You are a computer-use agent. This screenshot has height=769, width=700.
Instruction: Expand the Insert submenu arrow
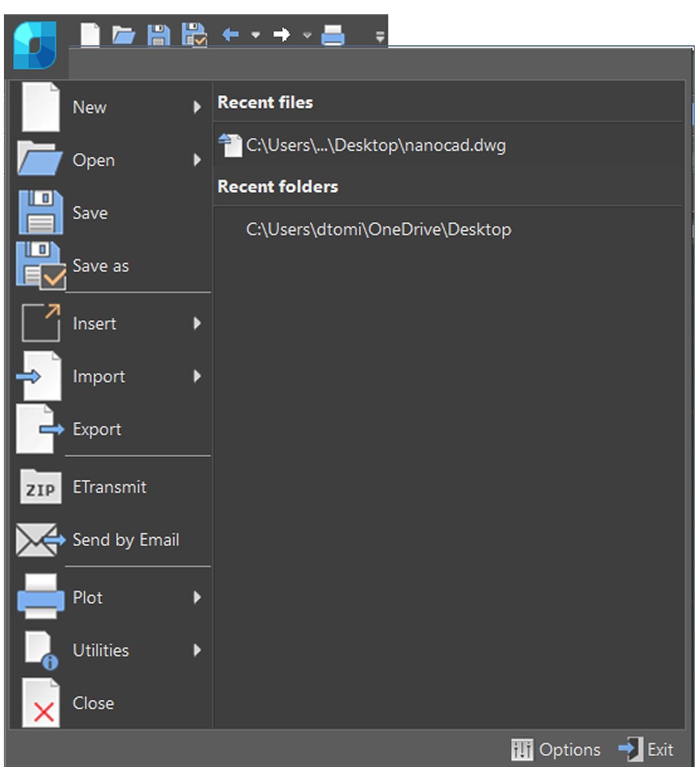click(197, 323)
